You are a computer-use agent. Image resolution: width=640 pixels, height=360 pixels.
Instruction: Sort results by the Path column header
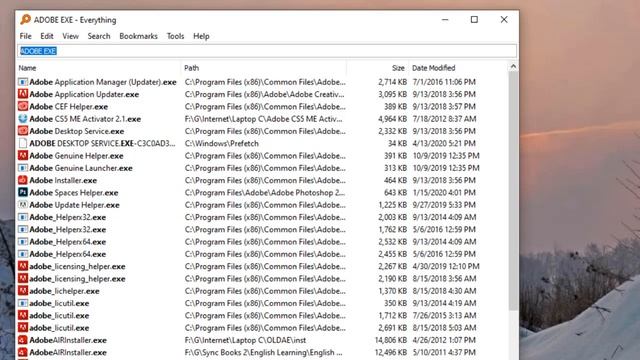click(x=264, y=68)
